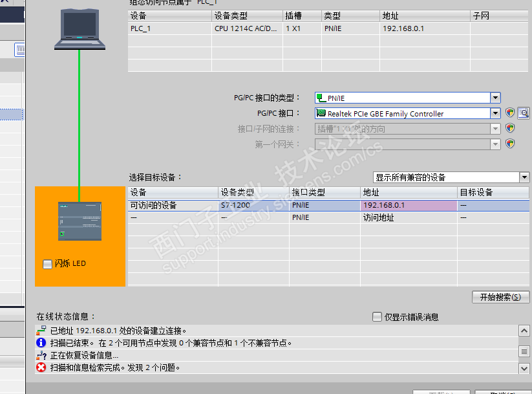Click the table icon in left panel

(x=20, y=50)
